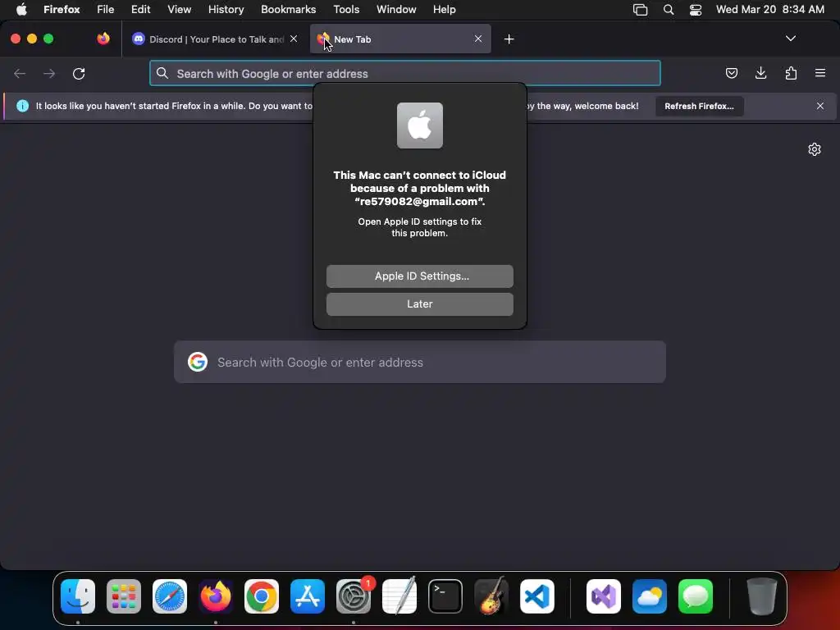Screen dimensions: 840x630
Task: Open Weather app from the Dock
Action: (650, 596)
